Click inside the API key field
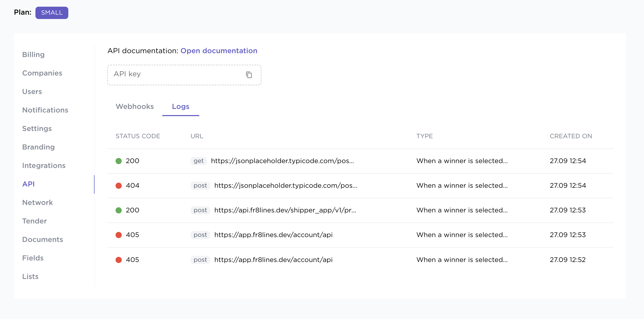The height and width of the screenshot is (319, 644). 184,75
